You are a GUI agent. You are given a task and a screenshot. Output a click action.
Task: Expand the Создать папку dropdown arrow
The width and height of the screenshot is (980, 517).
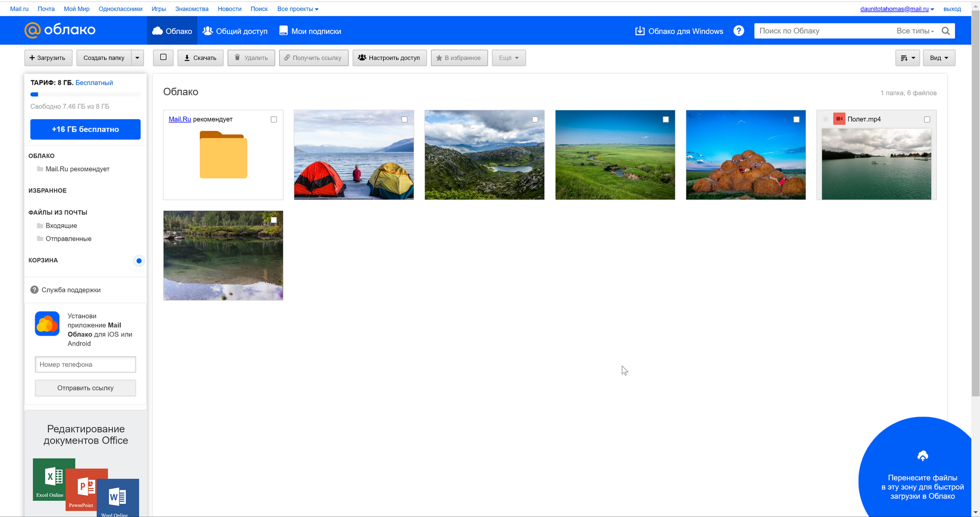pos(137,57)
